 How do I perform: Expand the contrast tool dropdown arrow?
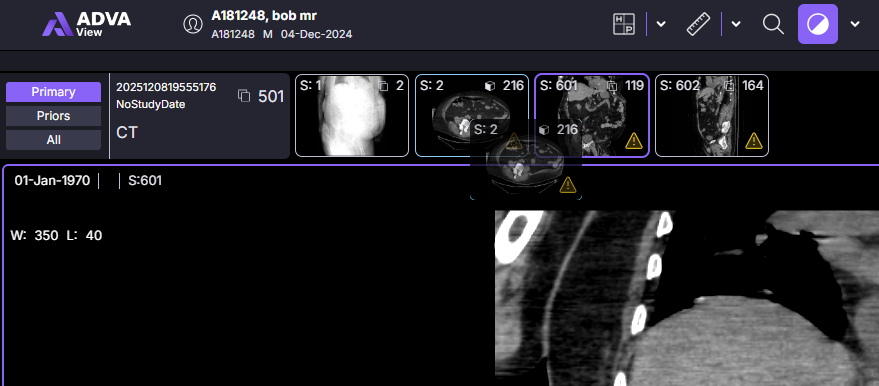(855, 24)
